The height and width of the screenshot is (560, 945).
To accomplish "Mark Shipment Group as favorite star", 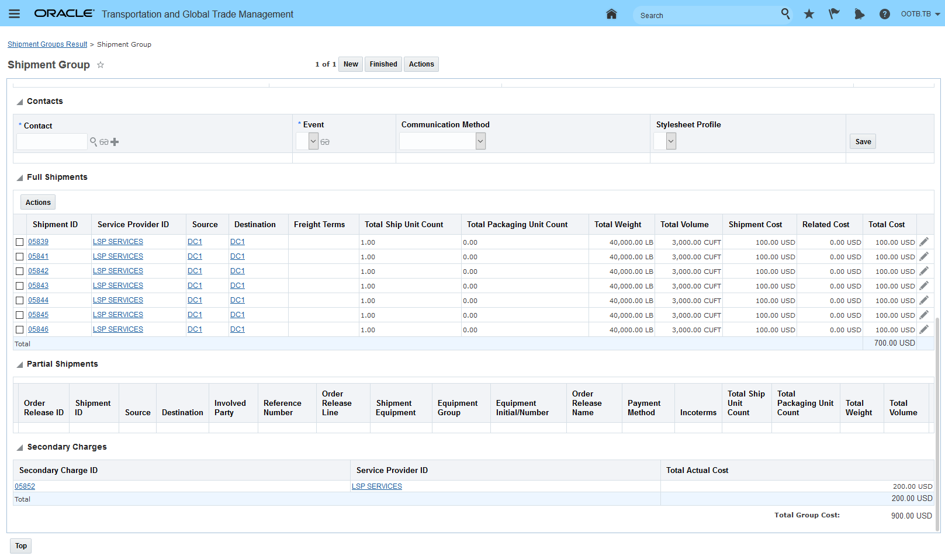I will [101, 65].
